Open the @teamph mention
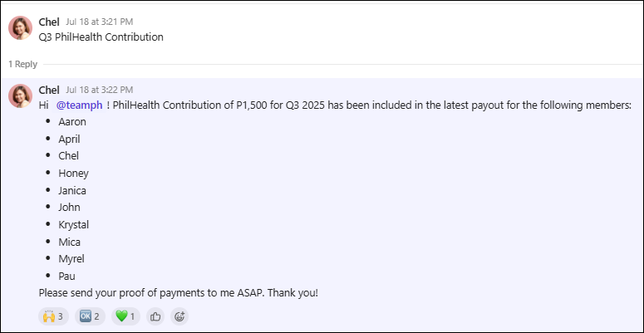Viewport: 644px width, 333px height. 79,105
